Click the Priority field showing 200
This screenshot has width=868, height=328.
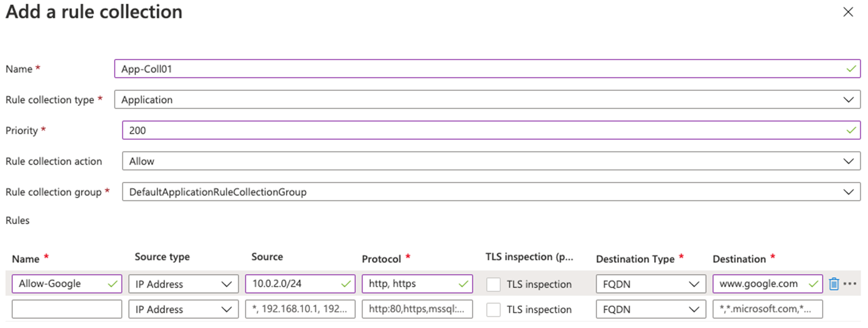(491, 130)
